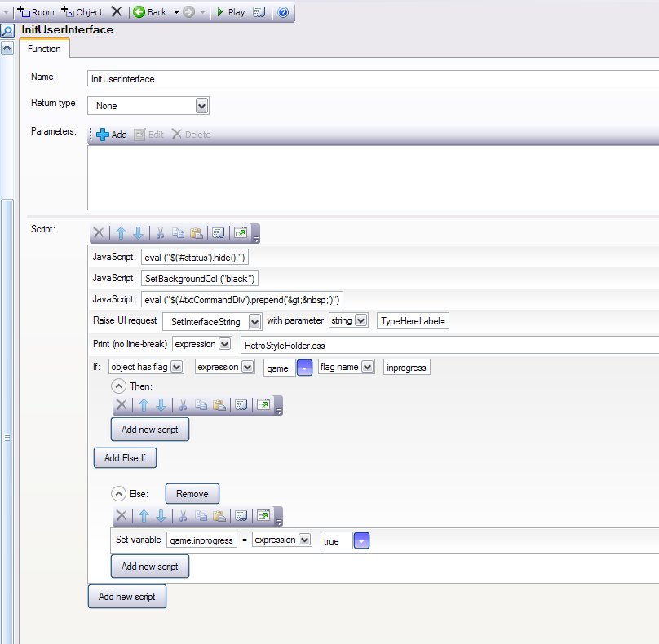The height and width of the screenshot is (644, 659).
Task: Click pop-out icon in the Else toolbar
Action: (x=263, y=515)
